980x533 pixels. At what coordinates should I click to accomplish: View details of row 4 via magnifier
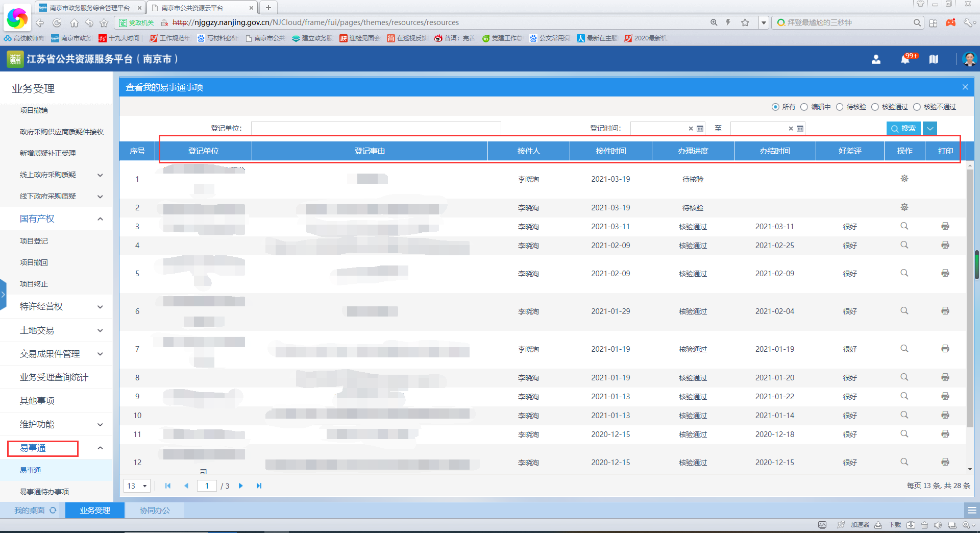(904, 245)
